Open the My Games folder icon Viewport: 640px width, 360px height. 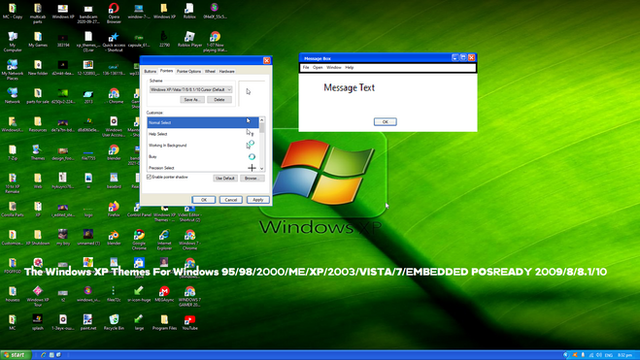(38, 39)
